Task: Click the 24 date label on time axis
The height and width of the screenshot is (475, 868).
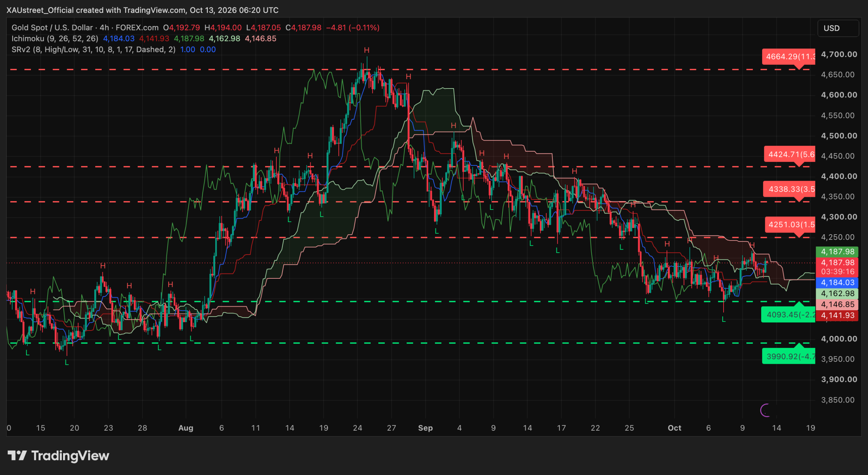Action: tap(357, 428)
